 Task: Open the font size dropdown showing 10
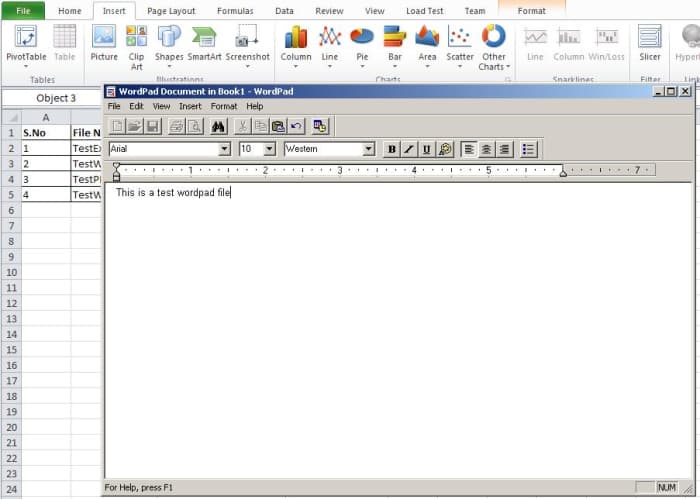pyautogui.click(x=269, y=149)
